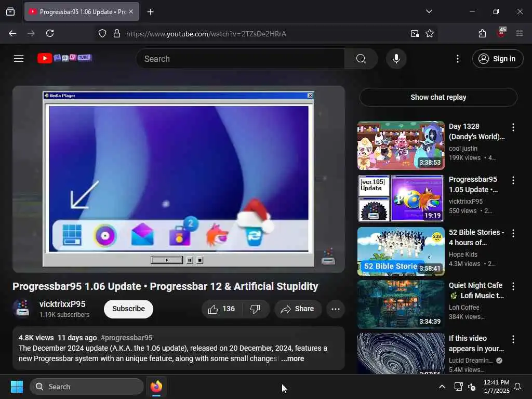Open Firefox application hamburger menu
The image size is (532, 399).
pos(520,33)
